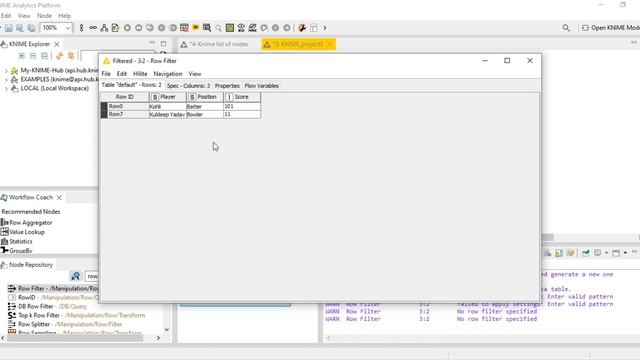This screenshot has width=640, height=360.
Task: Click the Open KNIME Modern UI button
Action: 611,28
